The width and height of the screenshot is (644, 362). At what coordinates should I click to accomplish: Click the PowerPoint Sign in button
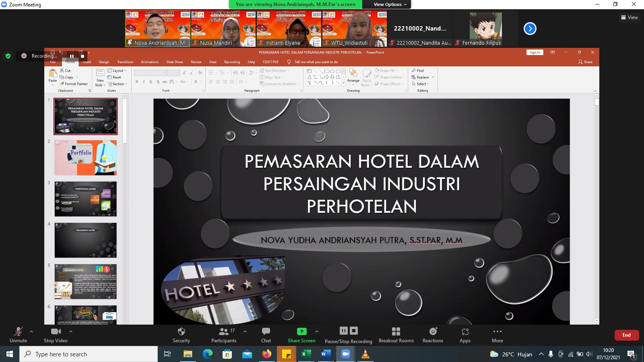pyautogui.click(x=535, y=52)
